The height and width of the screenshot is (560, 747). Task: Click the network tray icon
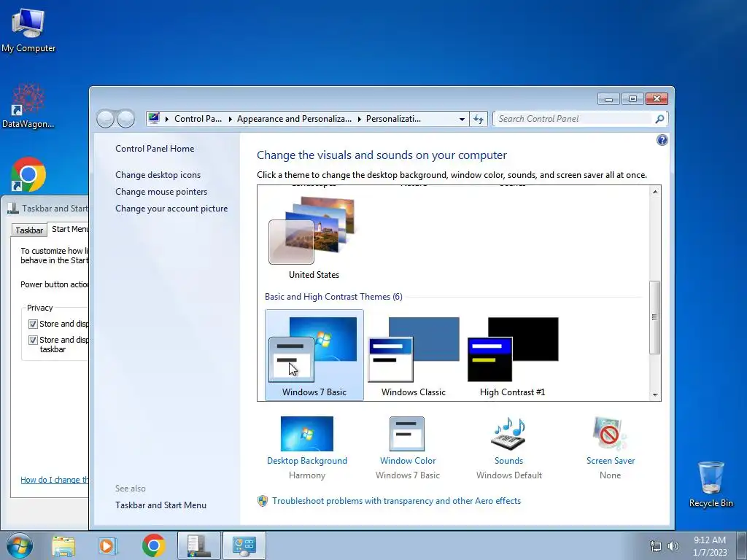click(656, 546)
